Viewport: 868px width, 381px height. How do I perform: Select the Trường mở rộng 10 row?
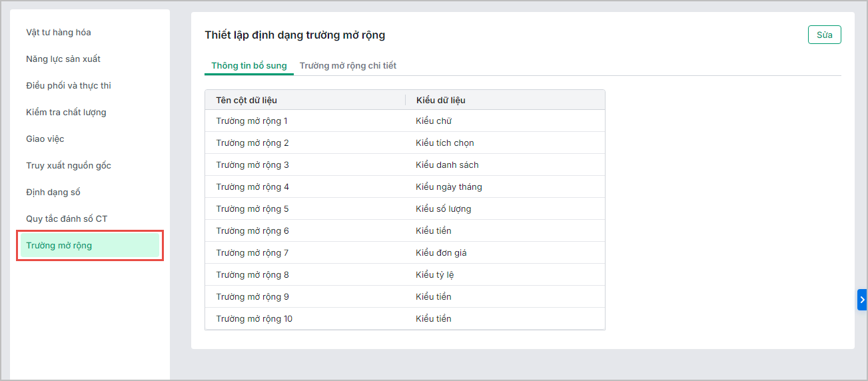(x=254, y=318)
